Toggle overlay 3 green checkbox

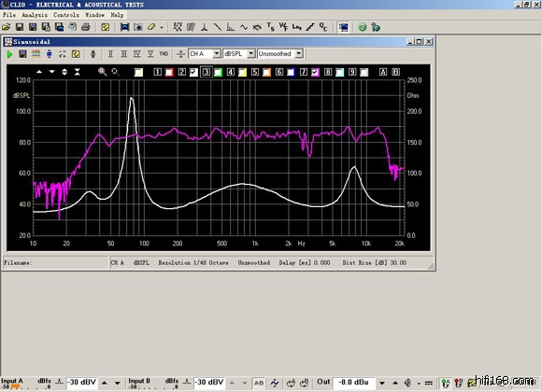pyautogui.click(x=218, y=72)
